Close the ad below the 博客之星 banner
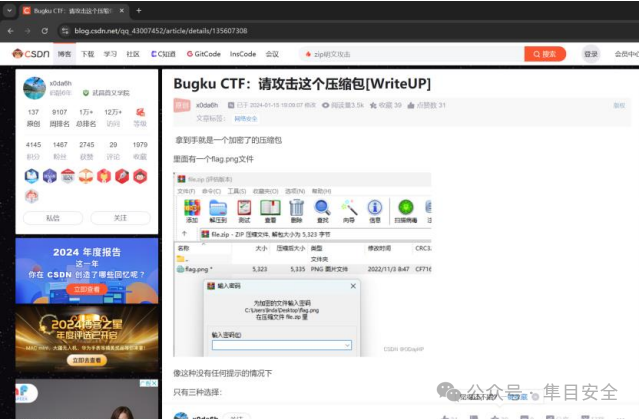This screenshot has height=419, width=639. (153, 383)
